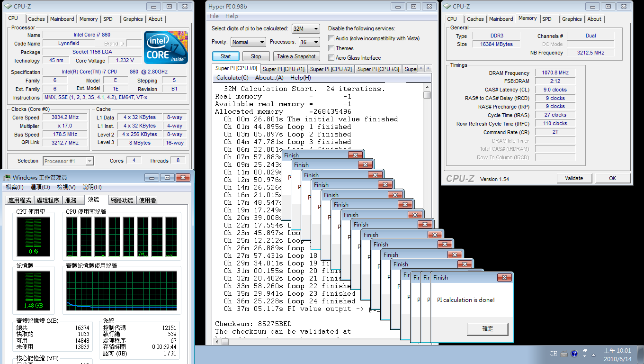Switch to Super PI [CPU #2] tab
Image resolution: width=644 pixels, height=364 pixels.
click(331, 69)
